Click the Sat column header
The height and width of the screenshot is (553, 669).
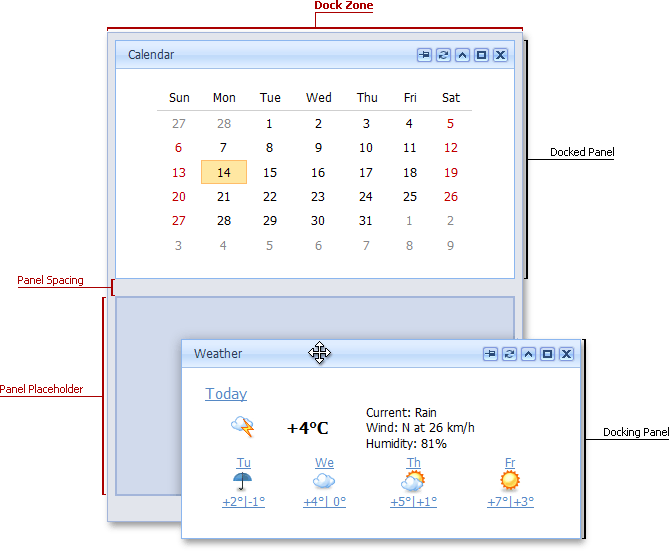pyautogui.click(x=451, y=98)
